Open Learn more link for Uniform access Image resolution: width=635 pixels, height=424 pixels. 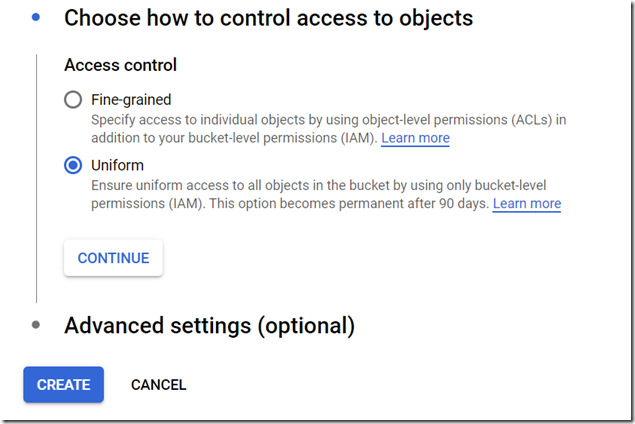click(527, 204)
